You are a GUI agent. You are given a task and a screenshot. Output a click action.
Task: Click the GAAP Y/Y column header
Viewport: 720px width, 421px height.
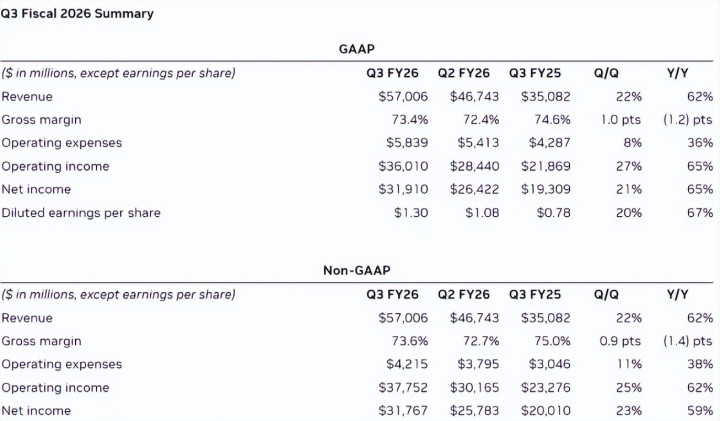[x=677, y=72]
